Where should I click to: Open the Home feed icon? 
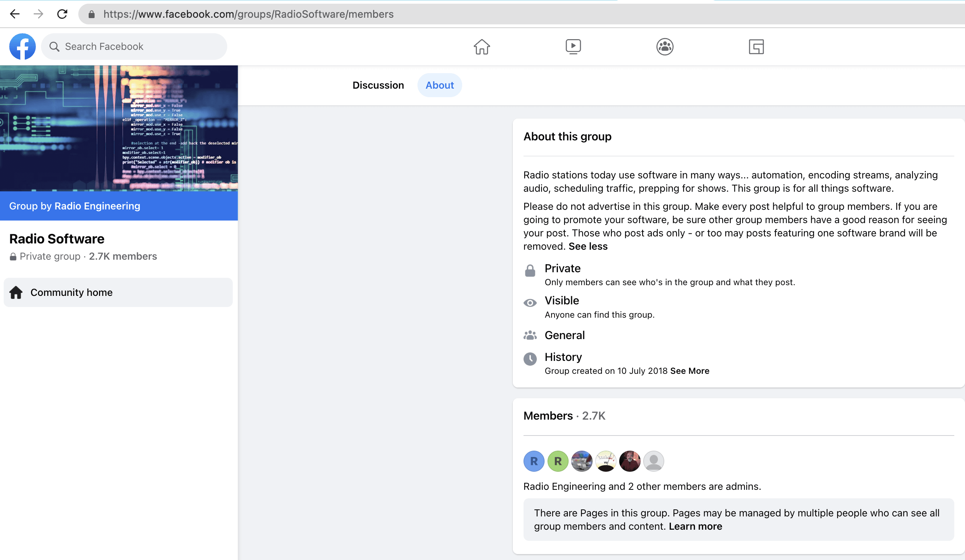(x=481, y=47)
